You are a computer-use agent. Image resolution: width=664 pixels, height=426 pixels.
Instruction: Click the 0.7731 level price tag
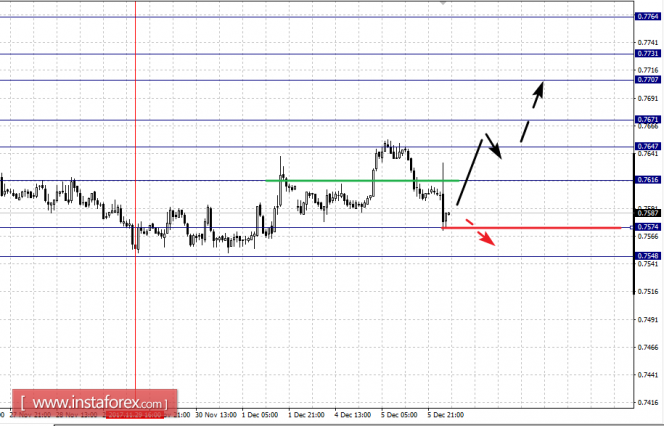click(648, 54)
